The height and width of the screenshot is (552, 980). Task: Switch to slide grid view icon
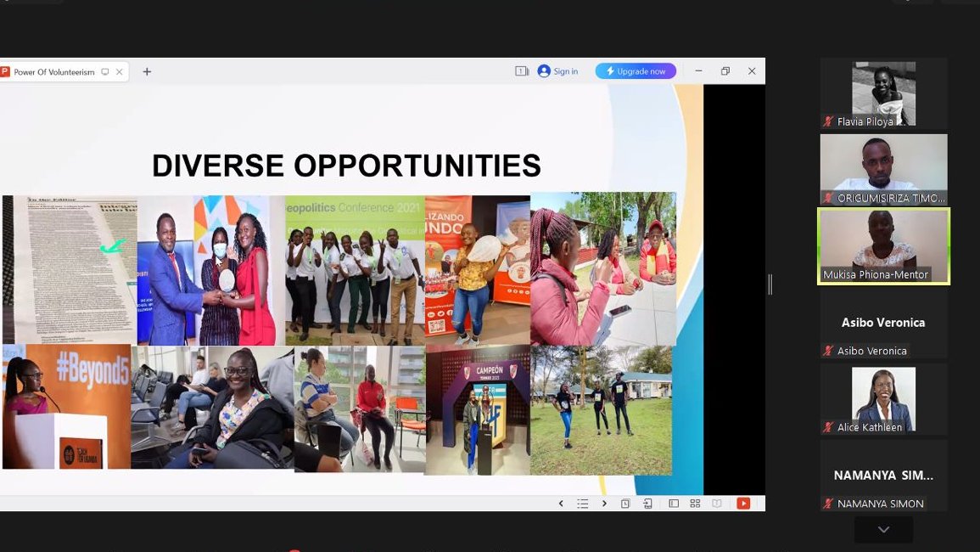pyautogui.click(x=695, y=503)
